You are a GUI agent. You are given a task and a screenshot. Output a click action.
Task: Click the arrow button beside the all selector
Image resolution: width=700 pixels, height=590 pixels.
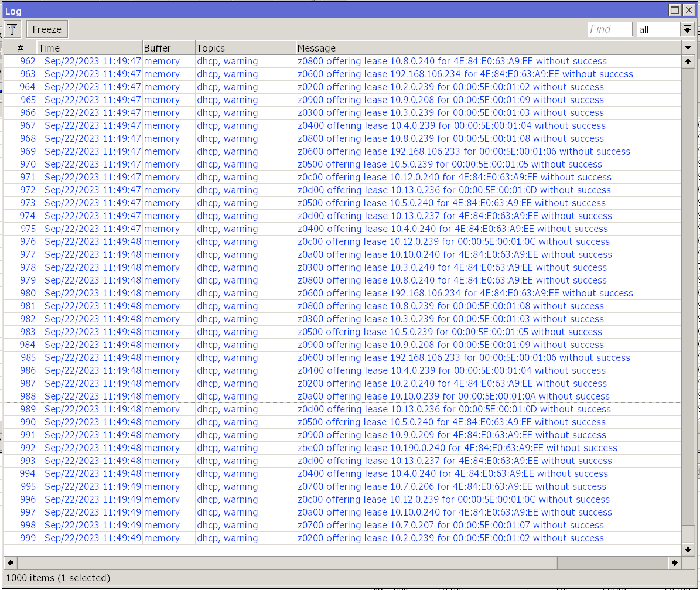pyautogui.click(x=688, y=29)
